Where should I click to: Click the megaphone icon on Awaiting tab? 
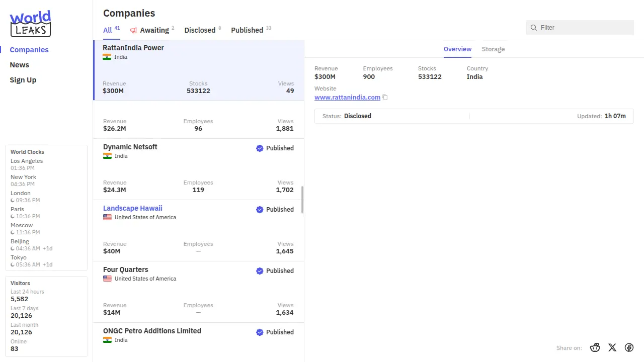(133, 30)
